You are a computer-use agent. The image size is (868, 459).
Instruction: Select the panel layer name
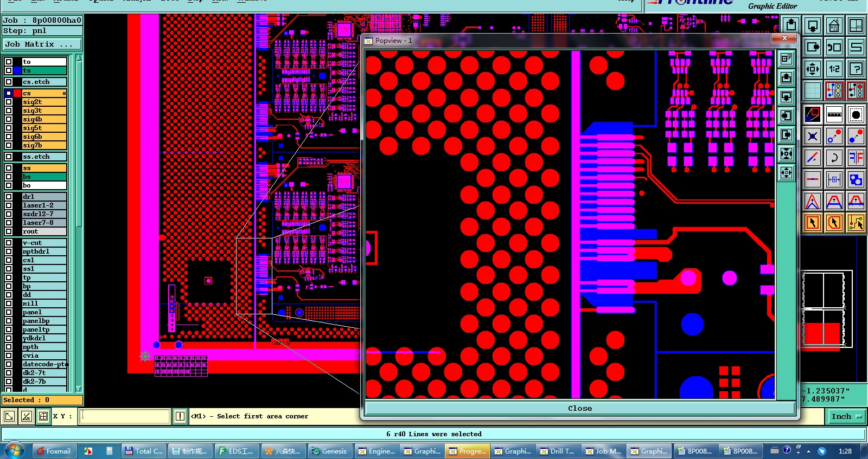coord(44,312)
